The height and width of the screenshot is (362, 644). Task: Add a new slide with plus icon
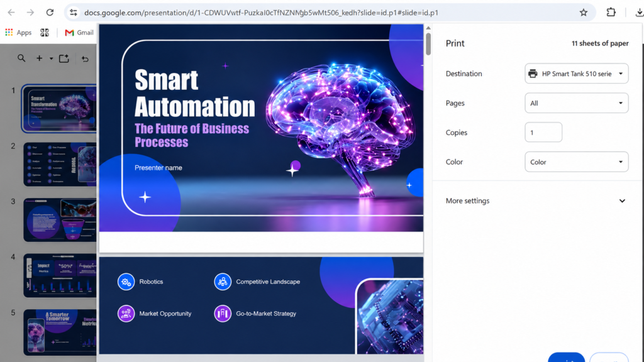tap(39, 58)
